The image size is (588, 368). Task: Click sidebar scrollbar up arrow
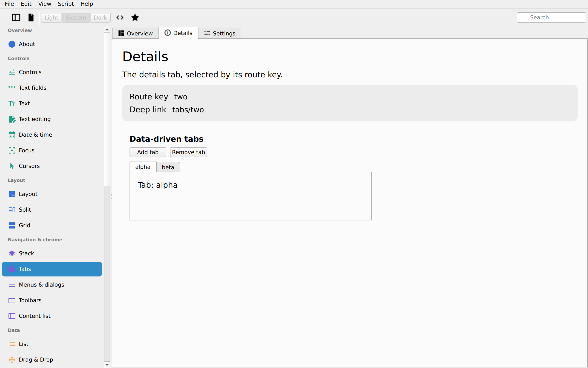click(x=107, y=30)
